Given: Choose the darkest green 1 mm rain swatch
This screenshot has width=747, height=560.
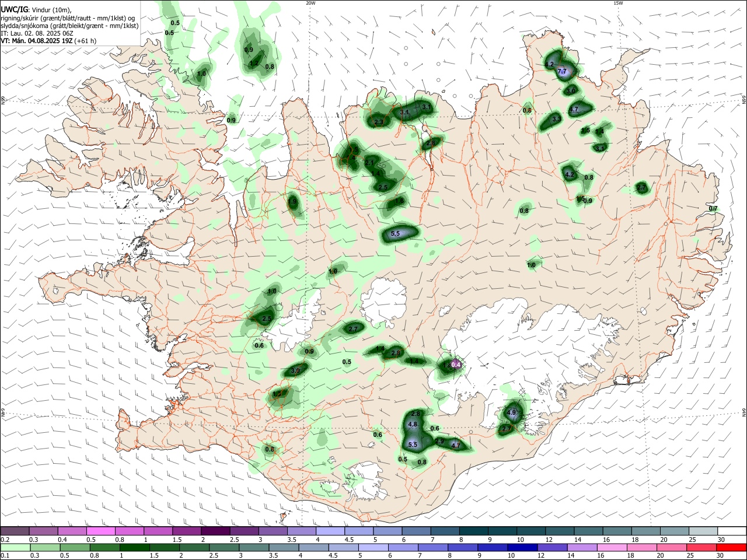Looking at the screenshot, I should pyautogui.click(x=134, y=547).
